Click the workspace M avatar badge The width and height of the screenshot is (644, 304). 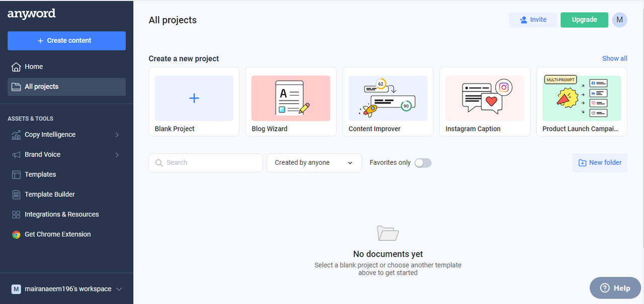[16, 289]
